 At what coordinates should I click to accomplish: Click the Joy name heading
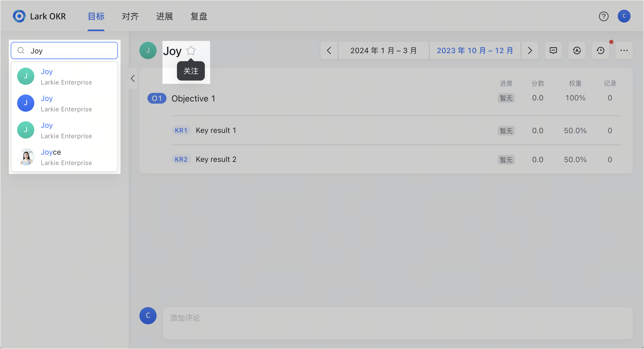point(172,51)
